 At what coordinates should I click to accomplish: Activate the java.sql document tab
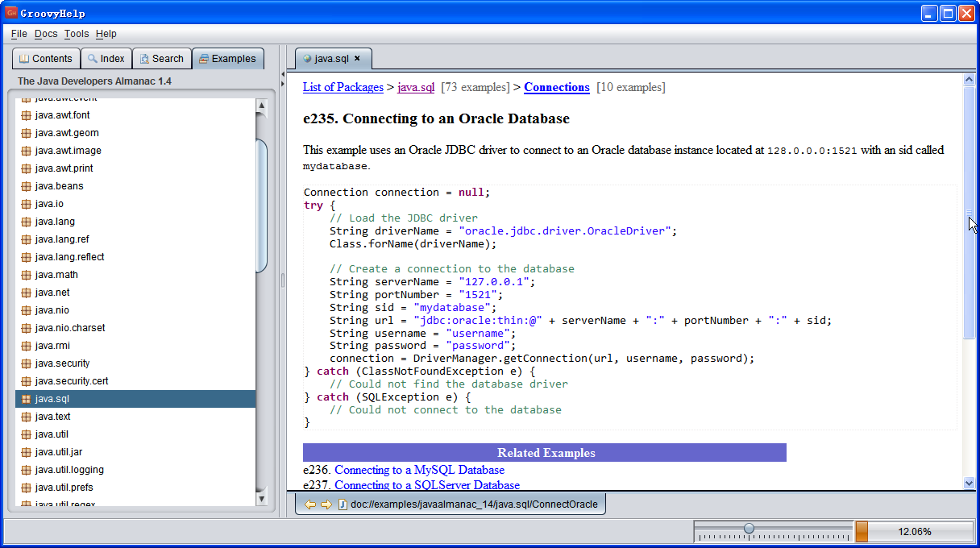333,58
